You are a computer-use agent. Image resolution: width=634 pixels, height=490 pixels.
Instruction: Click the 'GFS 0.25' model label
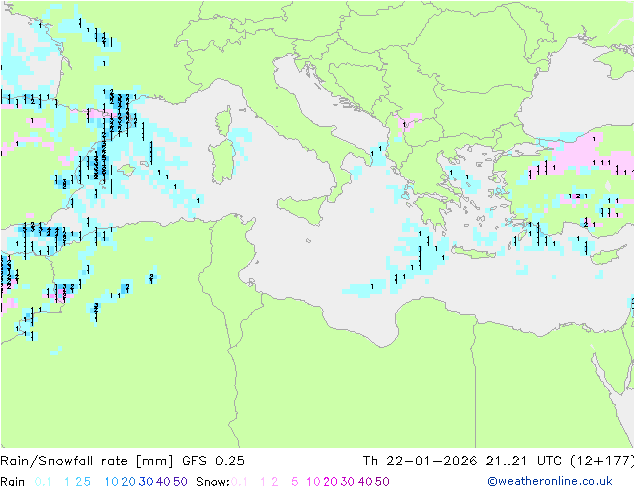(x=213, y=461)
